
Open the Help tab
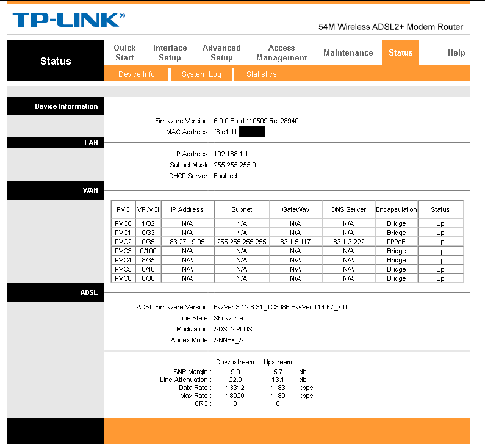[456, 53]
